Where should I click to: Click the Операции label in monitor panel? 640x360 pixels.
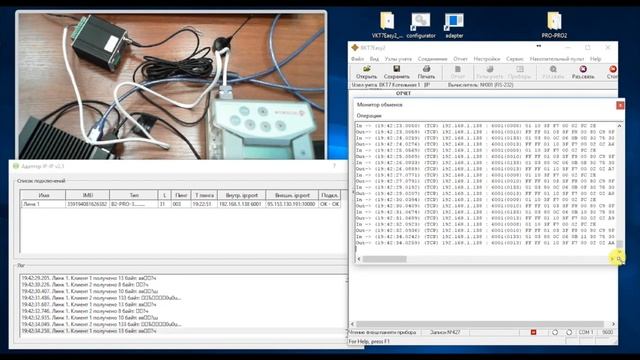pyautogui.click(x=369, y=116)
